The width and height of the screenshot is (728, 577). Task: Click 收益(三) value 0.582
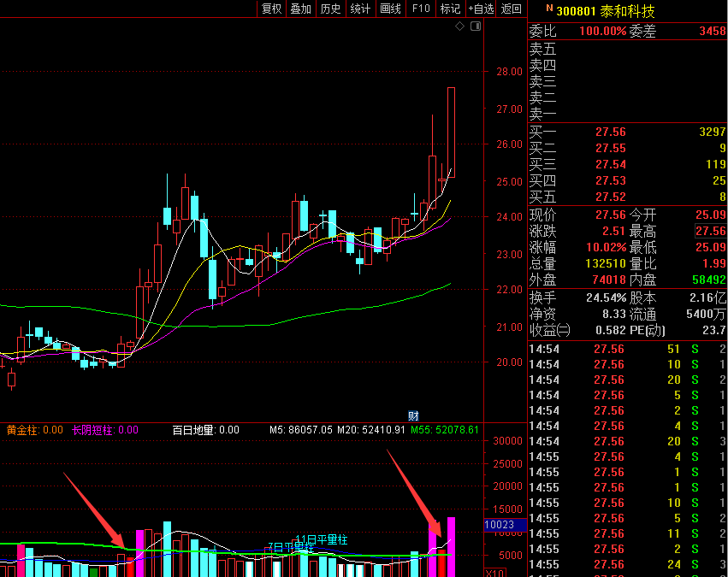pos(611,330)
